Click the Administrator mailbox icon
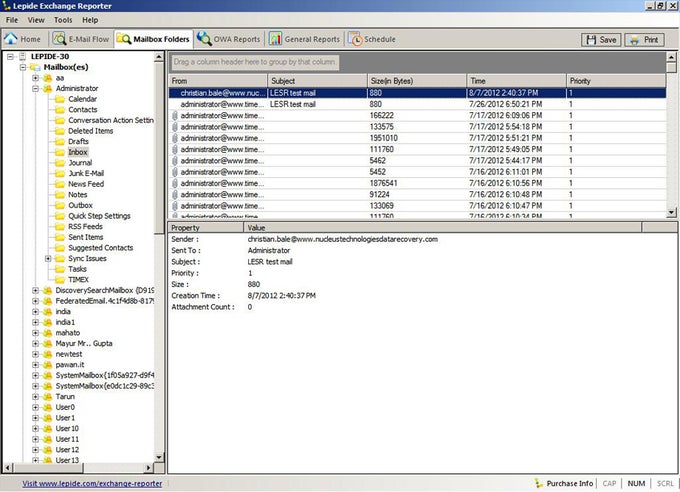680x492 pixels. pos(48,89)
